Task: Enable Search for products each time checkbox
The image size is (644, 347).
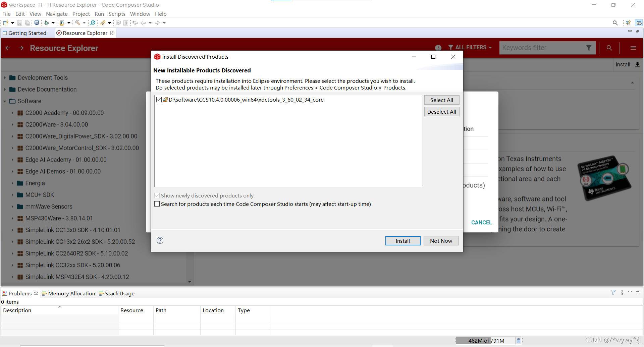Action: click(x=157, y=204)
